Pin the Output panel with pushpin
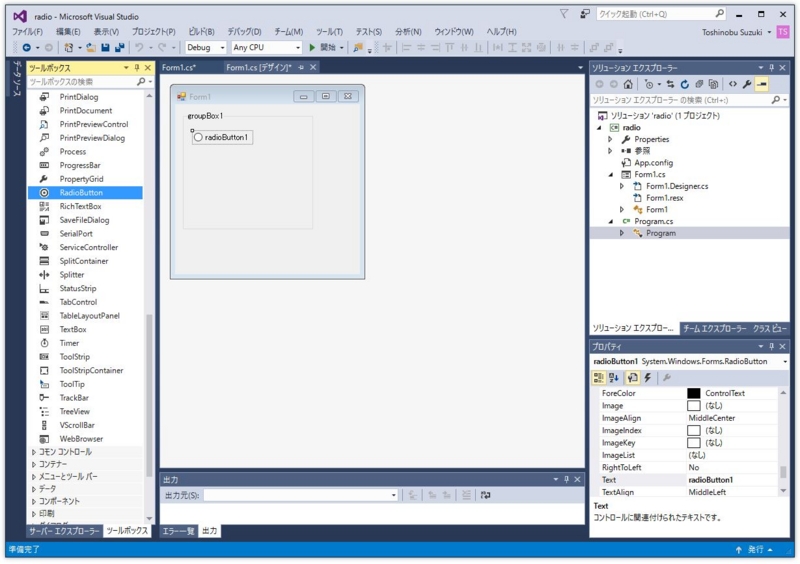This screenshot has height=564, width=800. click(566, 480)
